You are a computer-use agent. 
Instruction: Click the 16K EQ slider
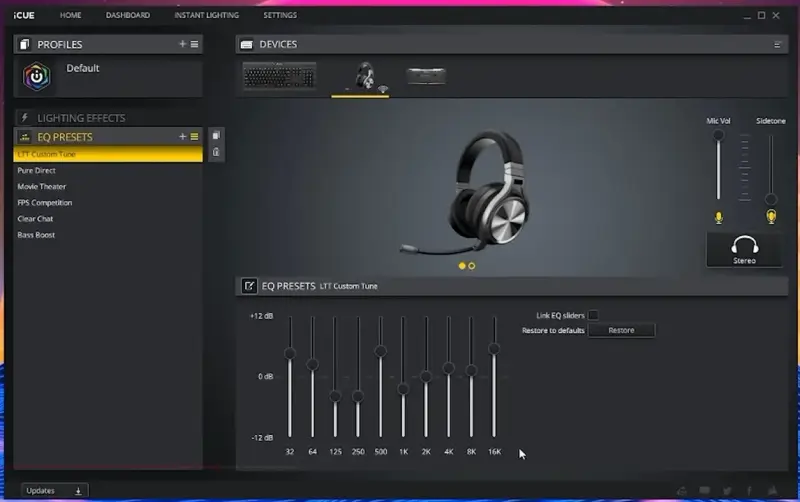(x=494, y=348)
